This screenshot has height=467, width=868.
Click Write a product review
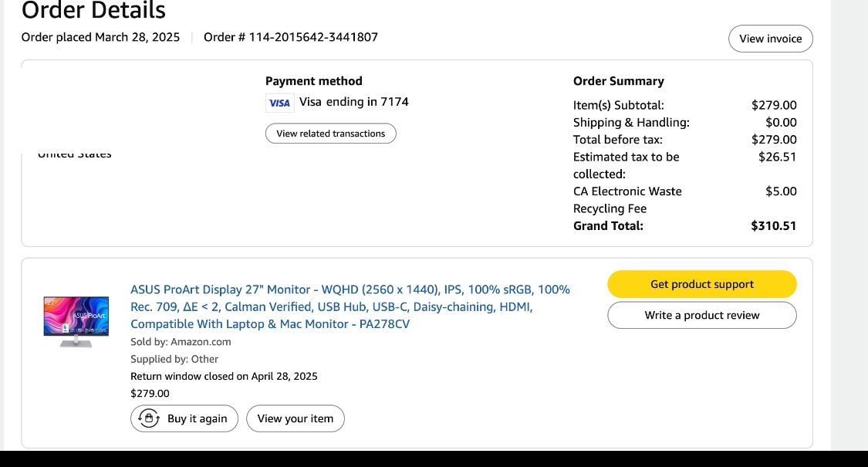(701, 315)
